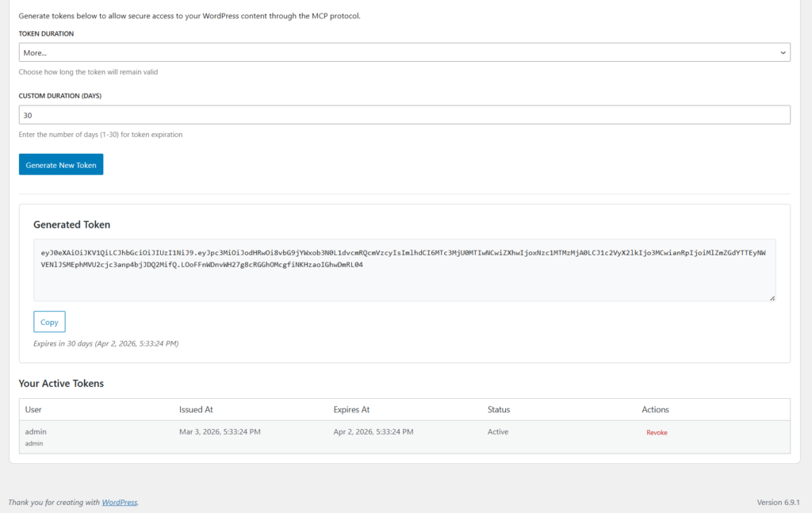Revoke the admin user's active token
Viewport: 812px width, 513px height.
coord(656,431)
